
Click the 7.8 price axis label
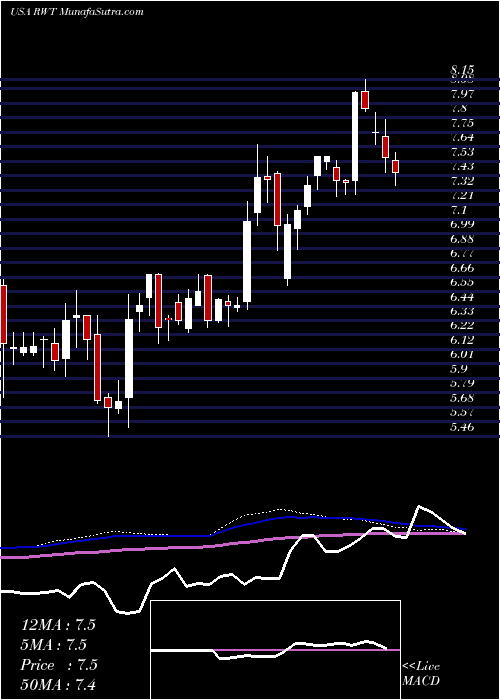(x=459, y=108)
